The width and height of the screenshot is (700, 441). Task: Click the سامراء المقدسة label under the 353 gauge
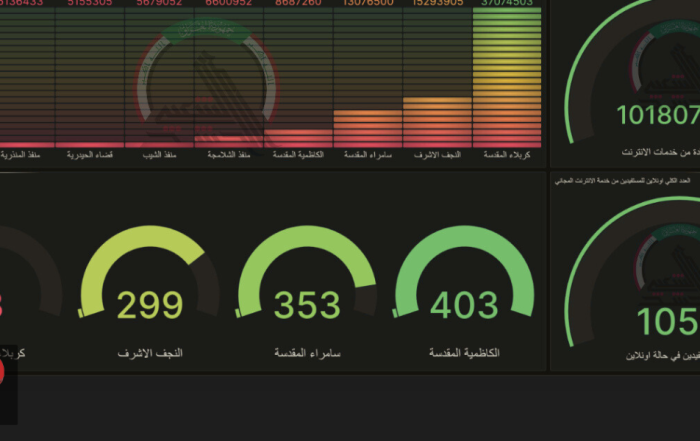(307, 353)
